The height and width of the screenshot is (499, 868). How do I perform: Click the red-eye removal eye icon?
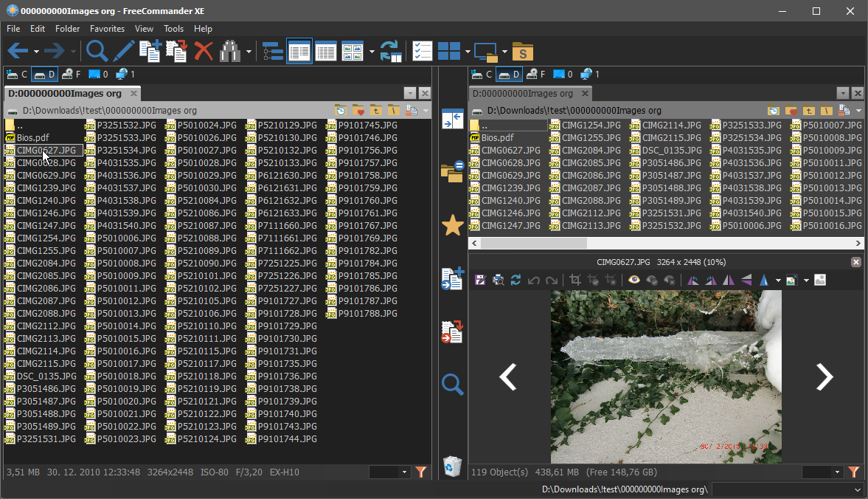633,280
